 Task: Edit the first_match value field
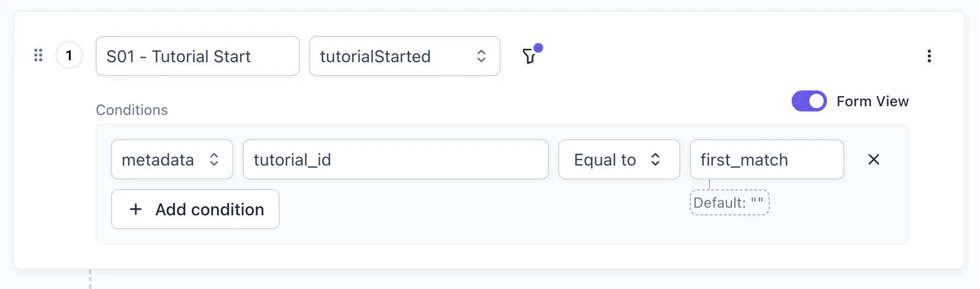[x=766, y=159]
